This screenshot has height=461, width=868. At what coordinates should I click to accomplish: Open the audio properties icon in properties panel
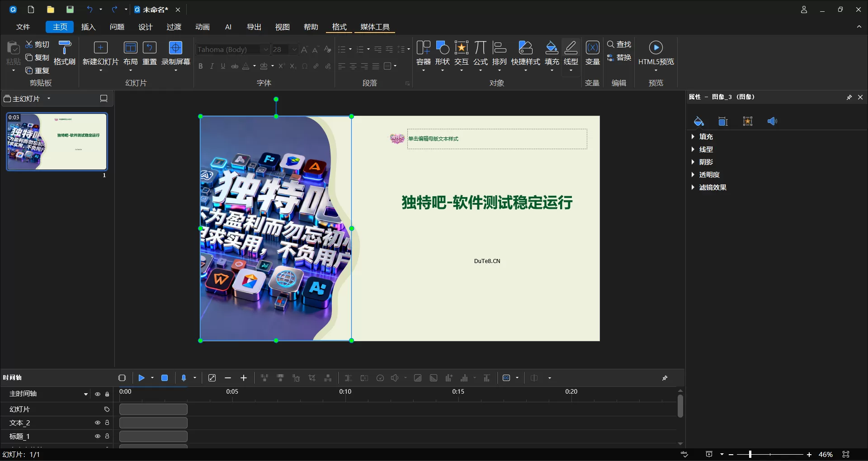(x=772, y=121)
